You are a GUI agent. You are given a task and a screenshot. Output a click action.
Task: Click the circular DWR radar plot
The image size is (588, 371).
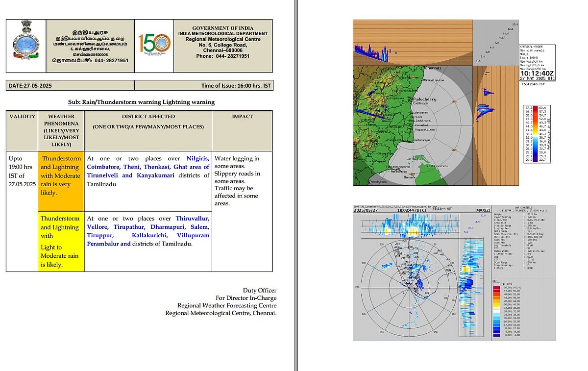point(406,287)
